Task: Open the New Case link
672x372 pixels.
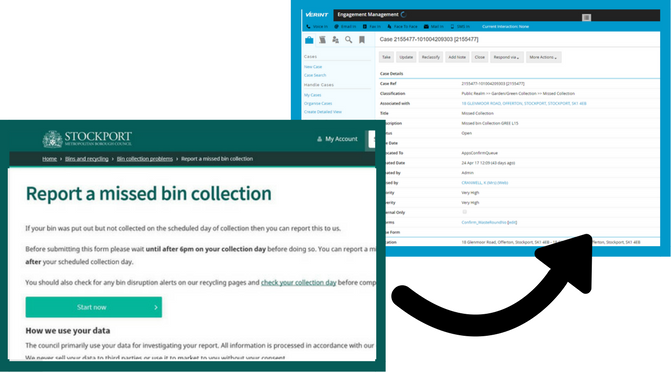Action: coord(313,67)
